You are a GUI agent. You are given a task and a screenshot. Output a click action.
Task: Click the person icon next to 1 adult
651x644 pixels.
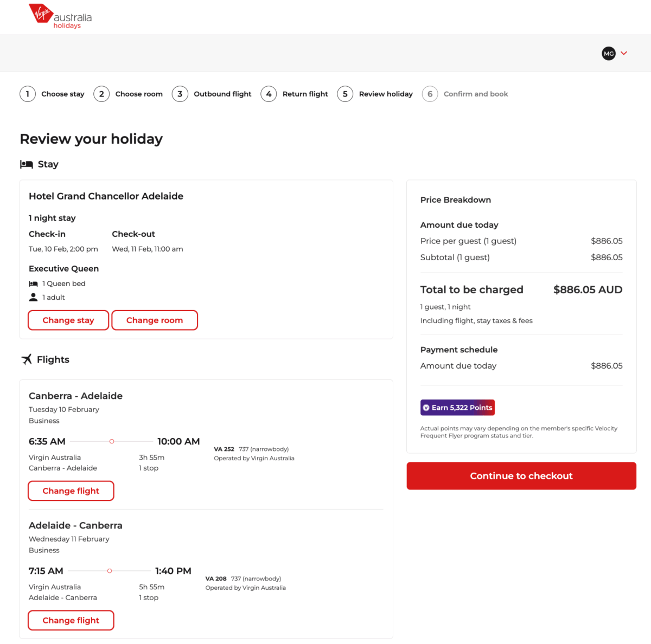(33, 297)
